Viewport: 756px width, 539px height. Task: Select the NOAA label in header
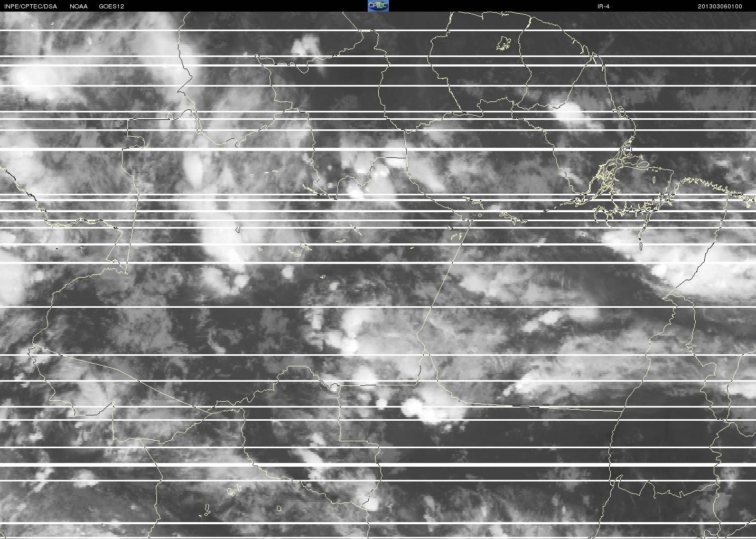pyautogui.click(x=79, y=6)
